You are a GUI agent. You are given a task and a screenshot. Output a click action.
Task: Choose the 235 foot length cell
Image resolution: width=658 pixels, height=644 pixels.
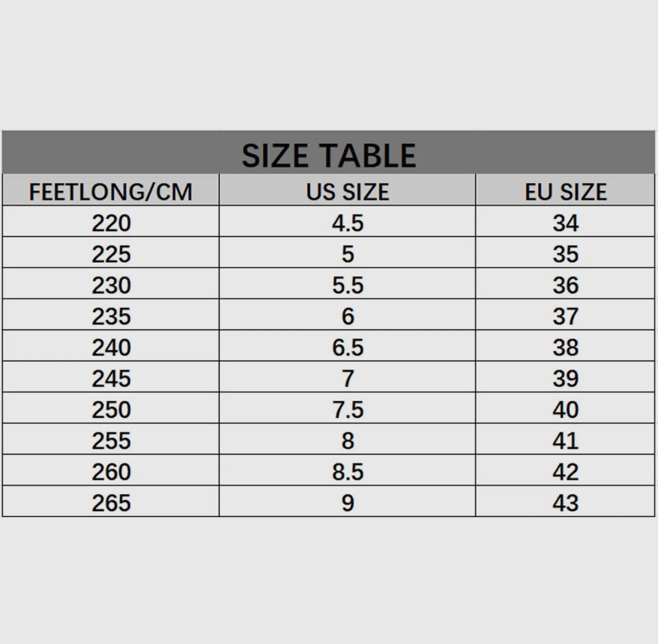111,316
